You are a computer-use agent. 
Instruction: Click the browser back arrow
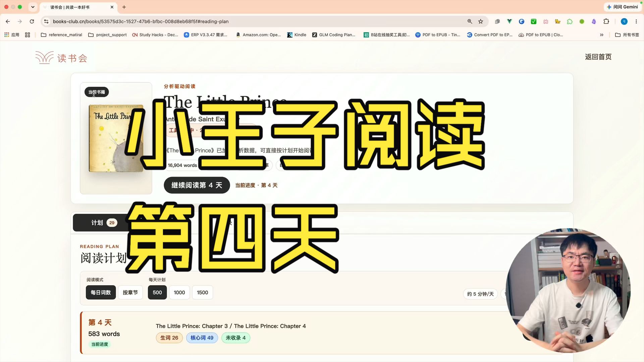pyautogui.click(x=8, y=21)
